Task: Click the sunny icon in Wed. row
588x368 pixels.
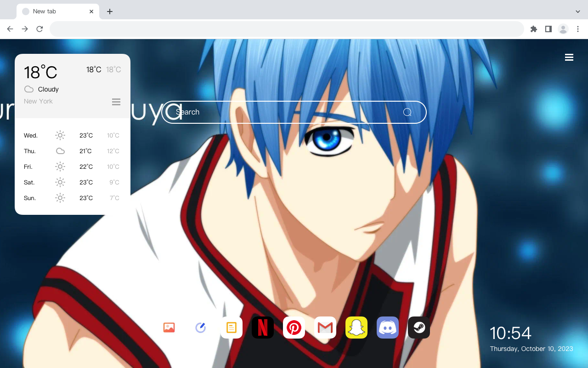Action: [60, 135]
